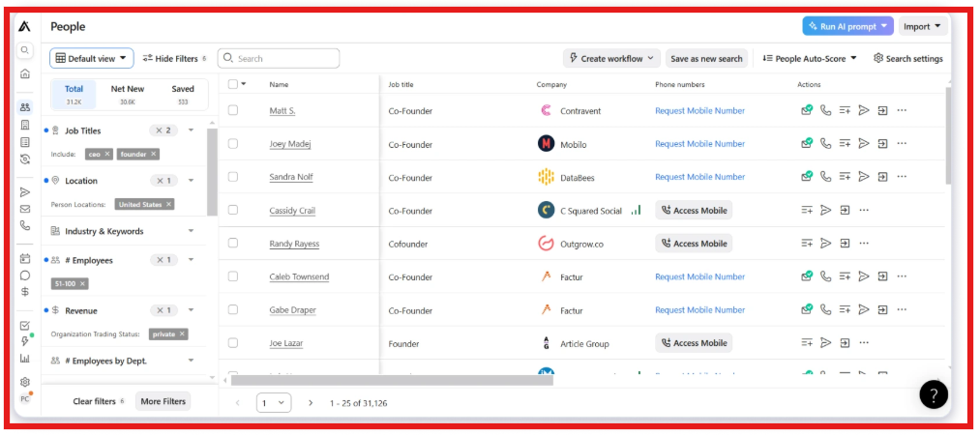Open the Create workflow dropdown

pyautogui.click(x=611, y=58)
